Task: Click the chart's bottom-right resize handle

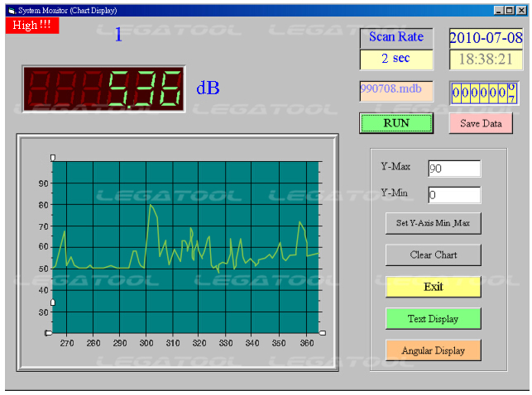Action: tap(323, 333)
